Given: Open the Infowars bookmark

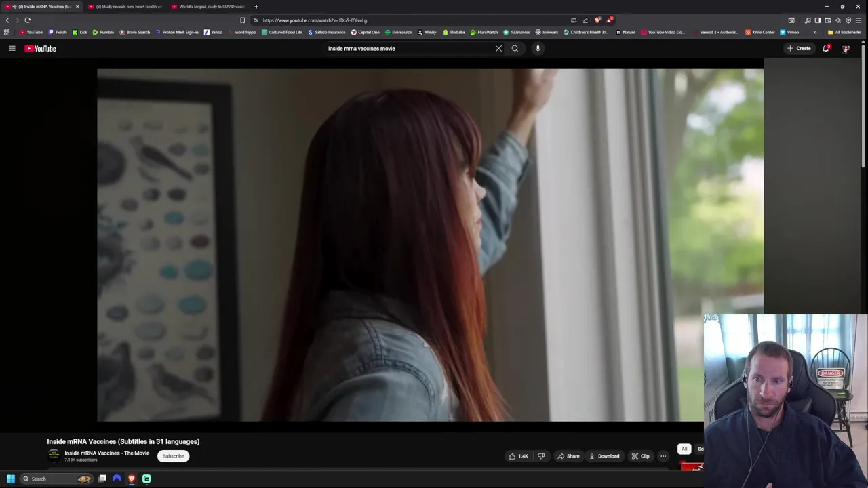Looking at the screenshot, I should (x=547, y=32).
